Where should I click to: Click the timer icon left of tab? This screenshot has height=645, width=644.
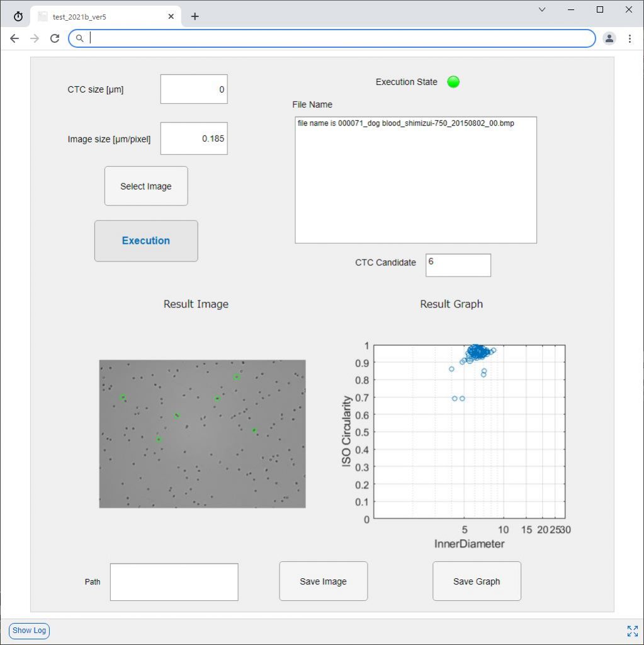click(18, 16)
